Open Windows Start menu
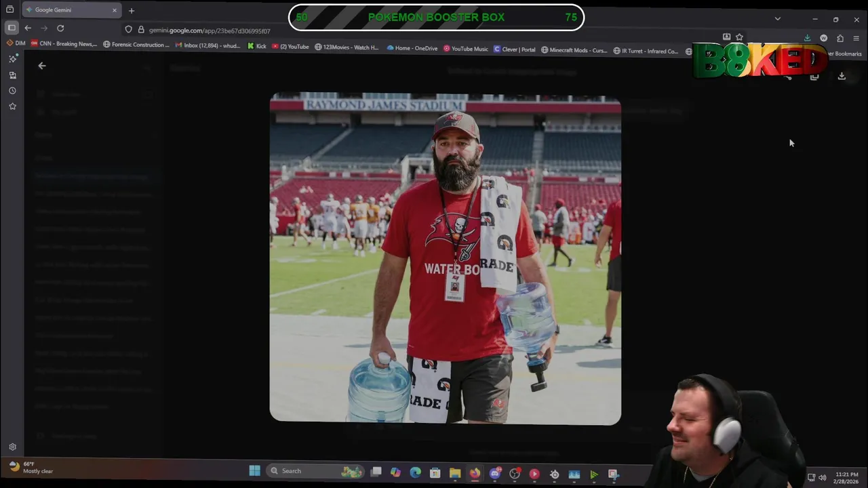 254,471
